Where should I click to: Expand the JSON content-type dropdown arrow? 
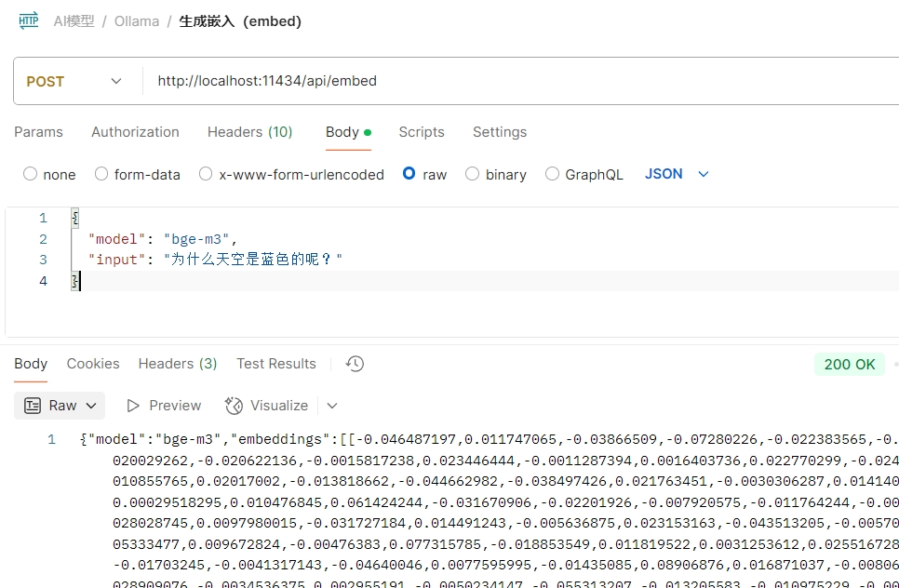[x=703, y=174]
